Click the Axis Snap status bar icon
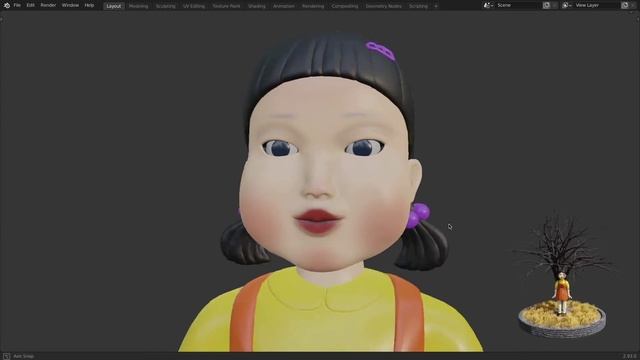This screenshot has height=360, width=640. click(x=7, y=356)
